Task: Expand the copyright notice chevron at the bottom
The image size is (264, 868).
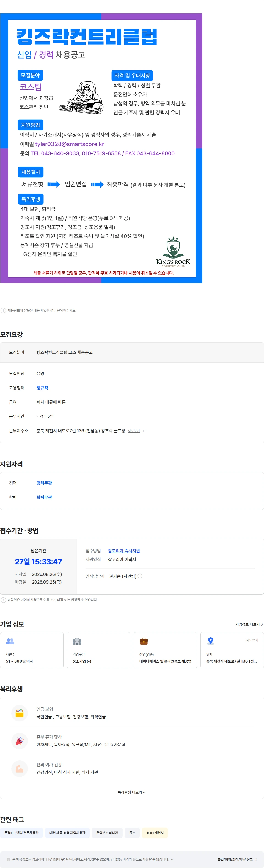Action: click(172, 859)
